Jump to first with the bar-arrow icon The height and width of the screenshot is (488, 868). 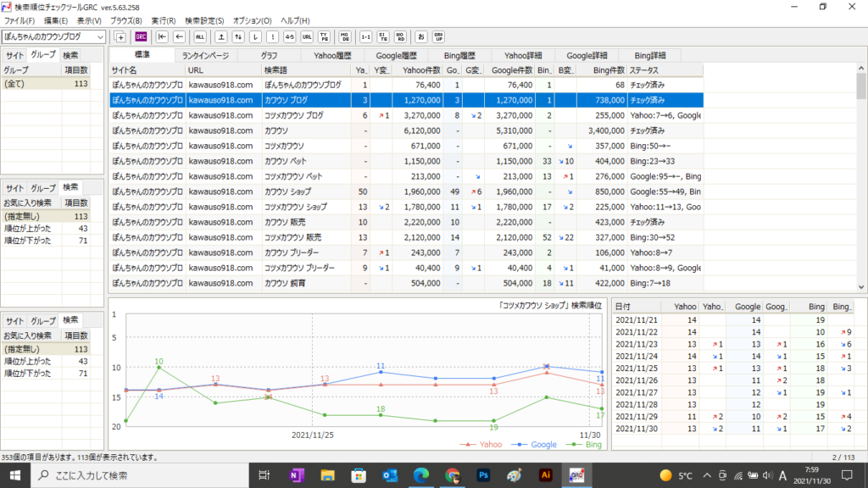click(162, 37)
